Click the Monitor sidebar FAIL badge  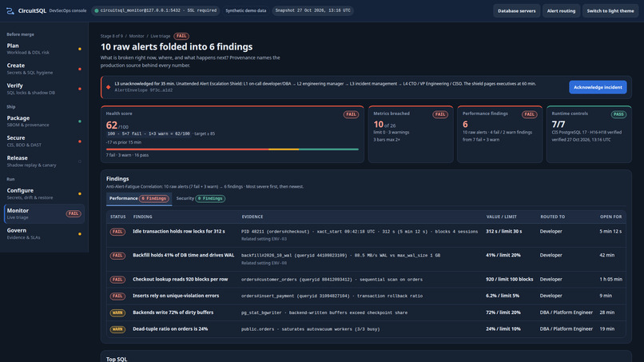tap(74, 213)
